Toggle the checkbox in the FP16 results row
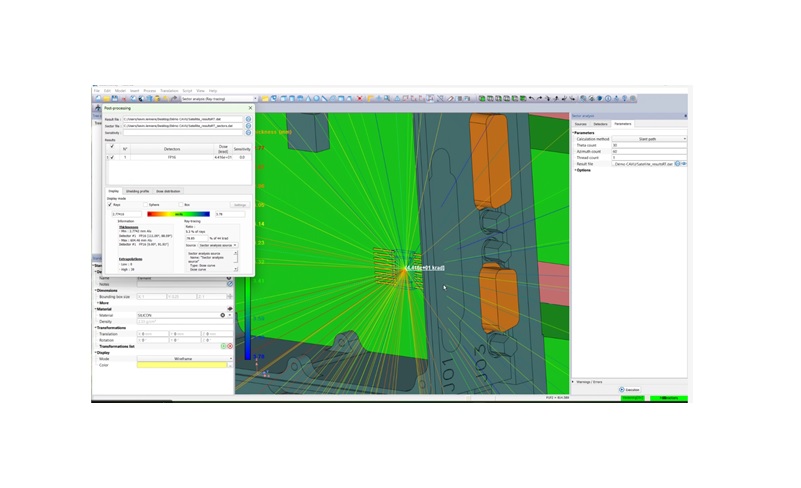 point(112,157)
